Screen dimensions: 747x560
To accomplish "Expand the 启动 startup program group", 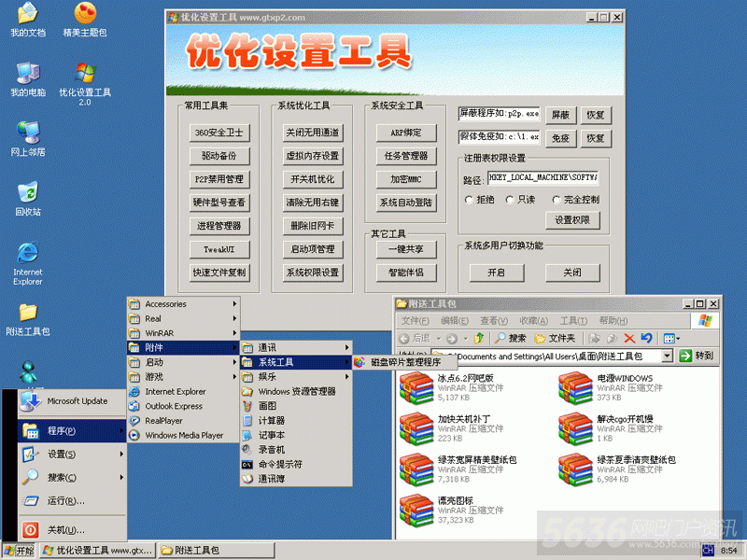I will click(x=183, y=362).
